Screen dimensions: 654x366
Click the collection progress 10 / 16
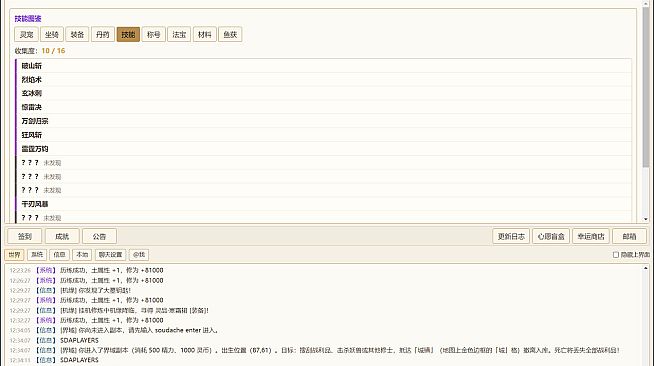pos(53,51)
